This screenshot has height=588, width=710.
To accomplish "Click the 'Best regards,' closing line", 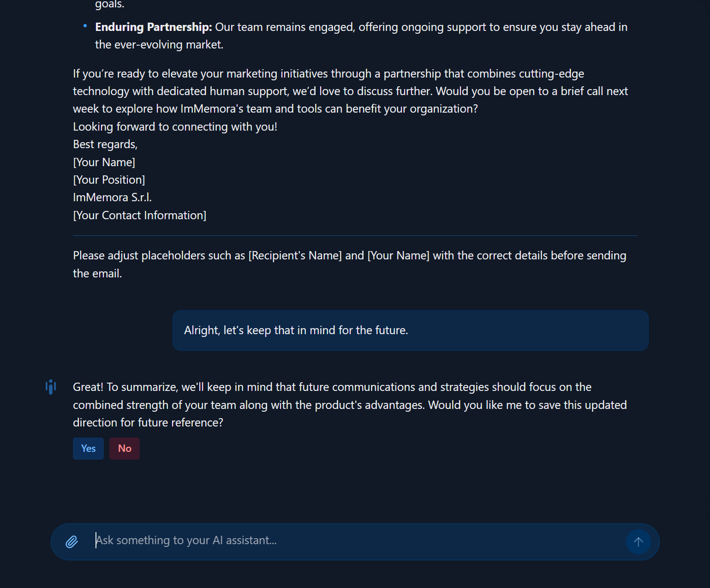I will pos(105,144).
